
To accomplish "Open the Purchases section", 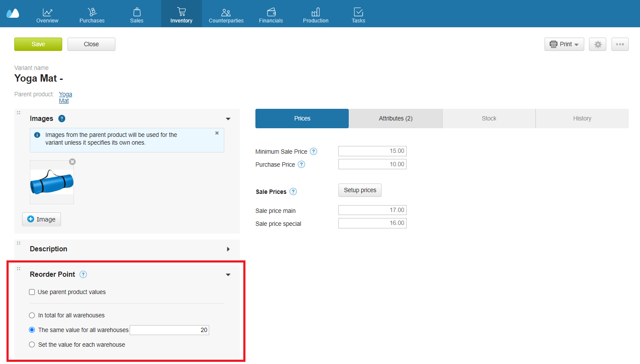I will (x=92, y=16).
